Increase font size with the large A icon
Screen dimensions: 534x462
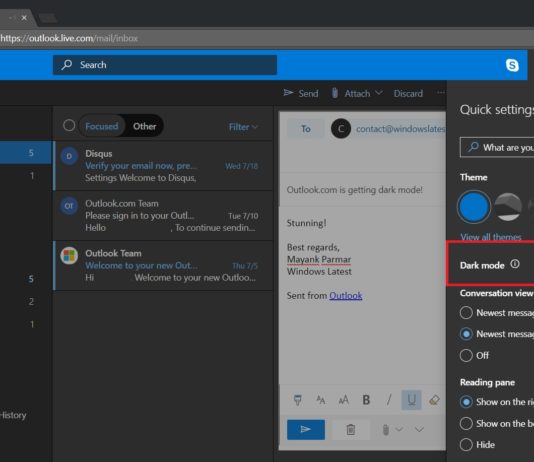[x=343, y=400]
